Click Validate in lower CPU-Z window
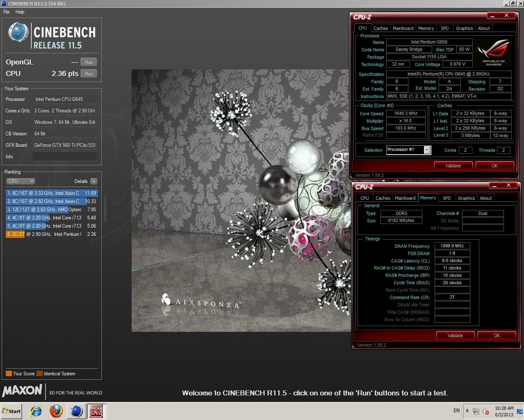524x420 pixels. coord(455,336)
